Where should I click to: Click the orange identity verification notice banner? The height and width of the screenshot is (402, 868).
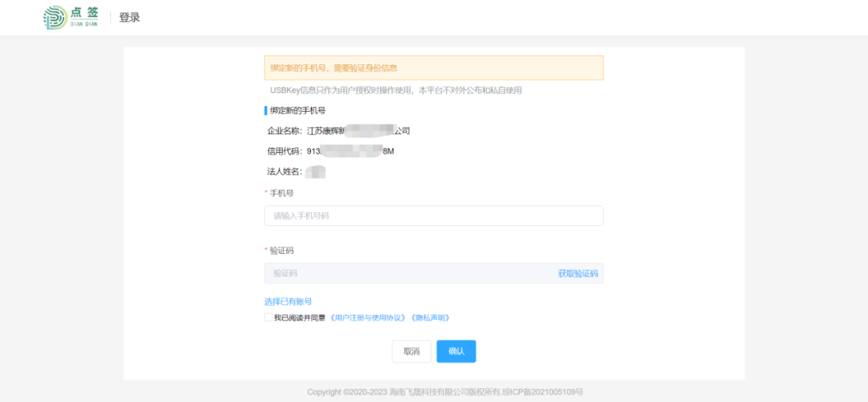point(433,68)
